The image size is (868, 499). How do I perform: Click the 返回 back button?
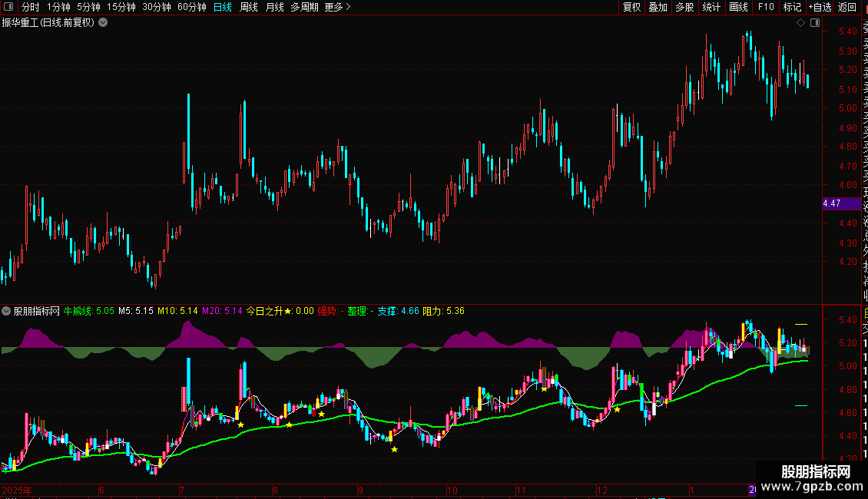[847, 7]
